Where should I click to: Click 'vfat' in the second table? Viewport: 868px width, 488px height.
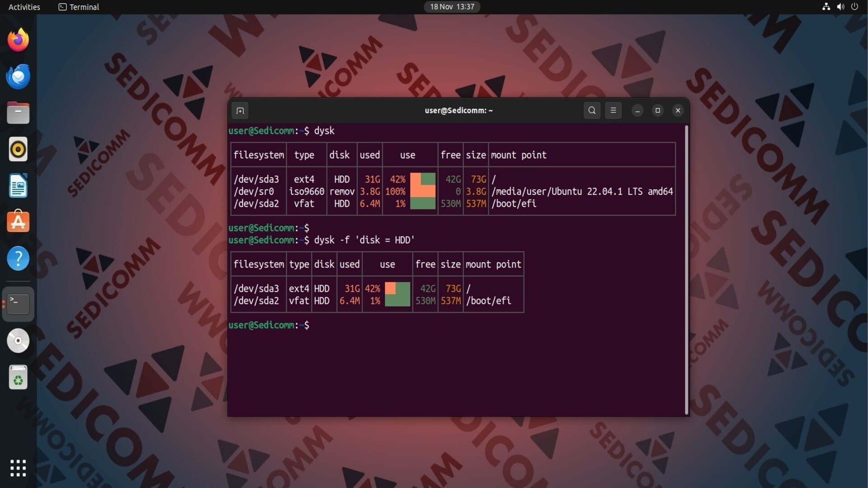pos(299,301)
